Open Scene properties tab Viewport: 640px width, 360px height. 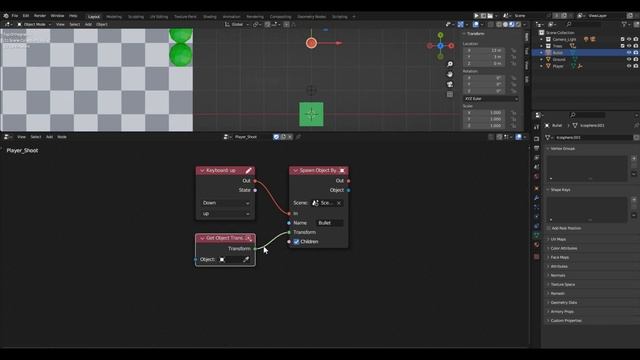[x=536, y=167]
